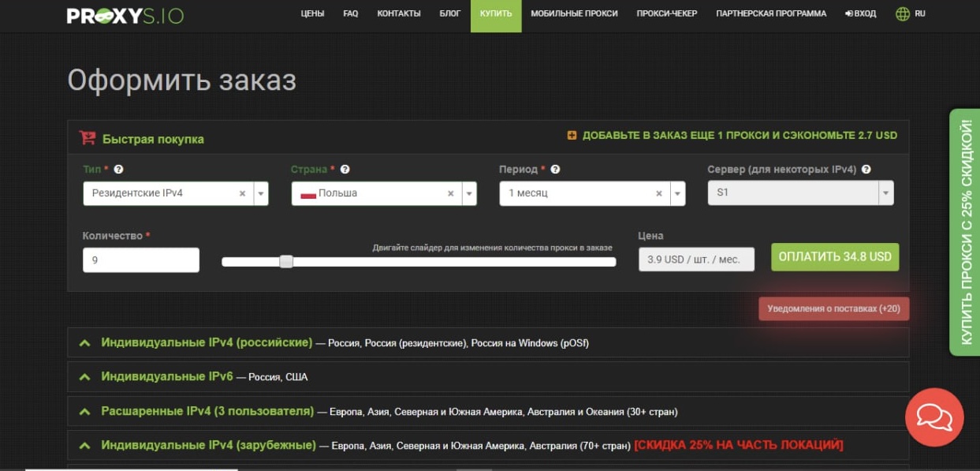This screenshot has width=980, height=471.
Task: Click the СКИДКА 25% НА ЧАСТЬ ЛОКАЦИЙ text
Action: [x=739, y=446]
